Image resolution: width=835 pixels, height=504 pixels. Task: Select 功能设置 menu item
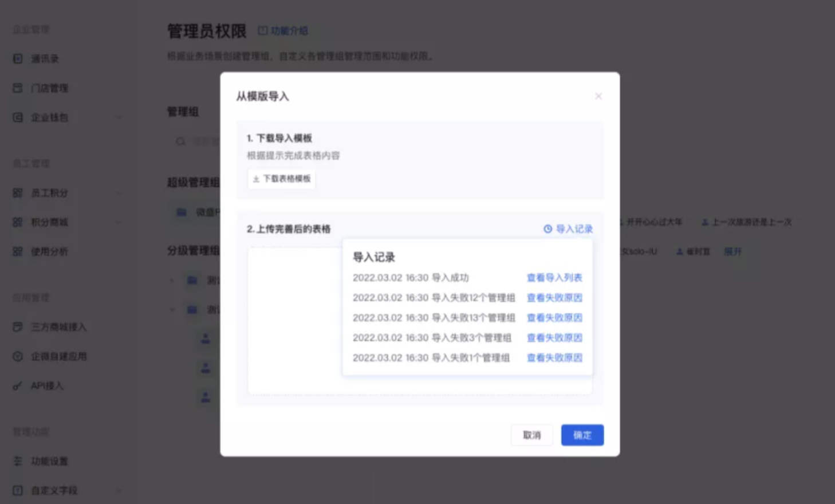pyautogui.click(x=49, y=461)
